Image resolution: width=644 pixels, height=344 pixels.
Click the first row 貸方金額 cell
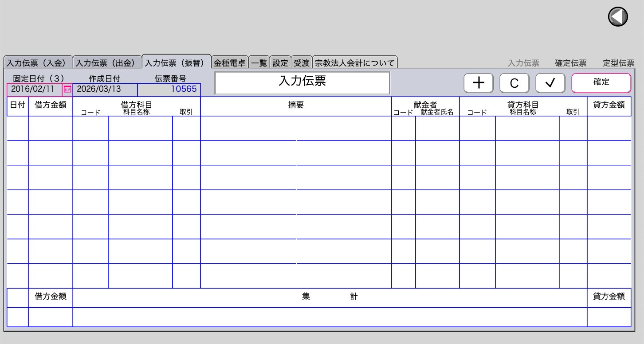point(609,129)
